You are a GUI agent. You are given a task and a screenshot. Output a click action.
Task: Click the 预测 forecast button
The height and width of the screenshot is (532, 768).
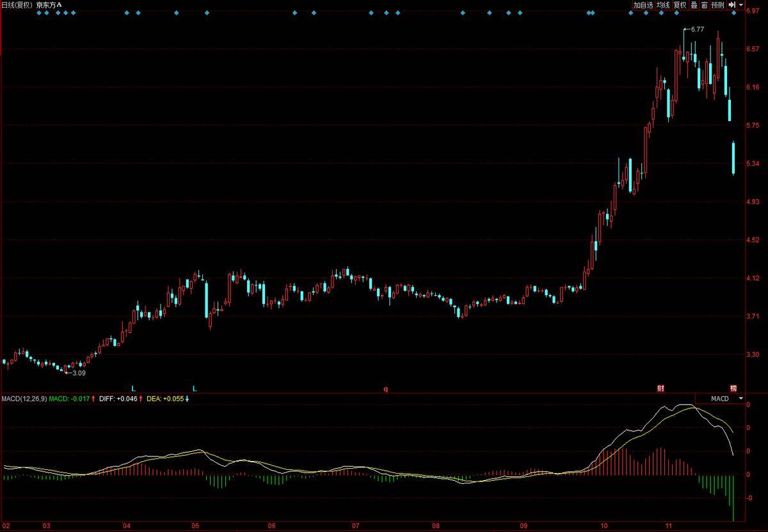pyautogui.click(x=717, y=4)
